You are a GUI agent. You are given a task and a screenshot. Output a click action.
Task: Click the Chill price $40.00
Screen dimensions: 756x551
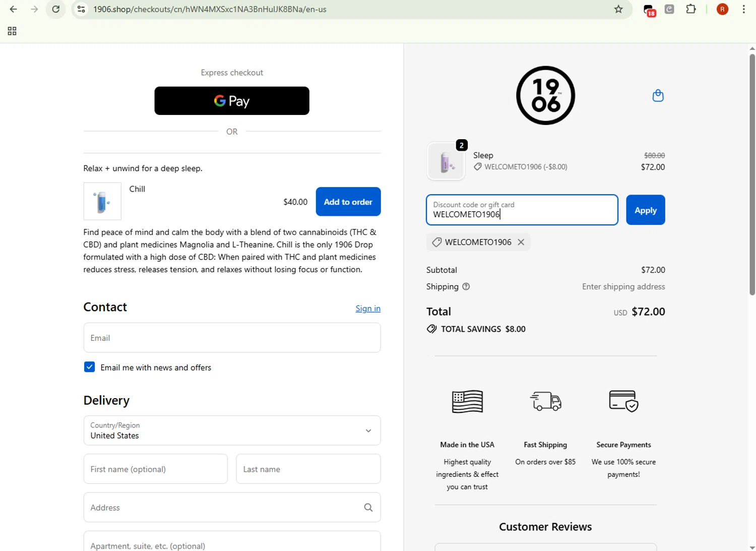point(295,202)
